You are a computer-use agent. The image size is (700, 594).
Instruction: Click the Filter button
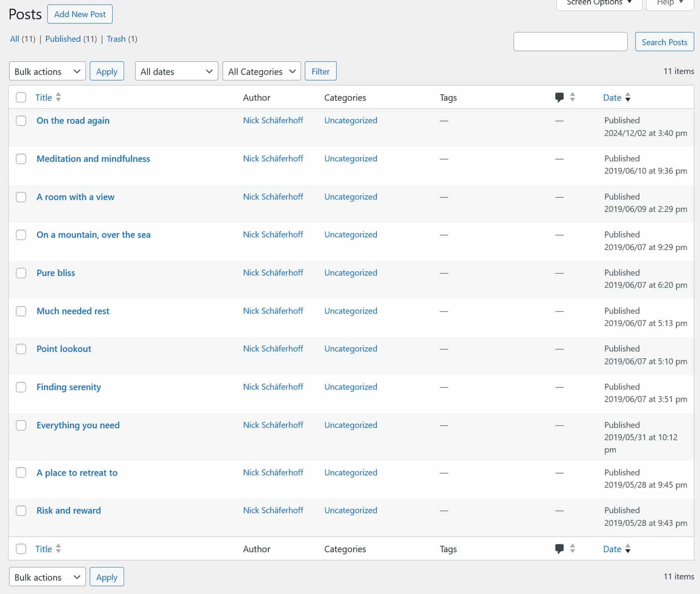[x=321, y=71]
